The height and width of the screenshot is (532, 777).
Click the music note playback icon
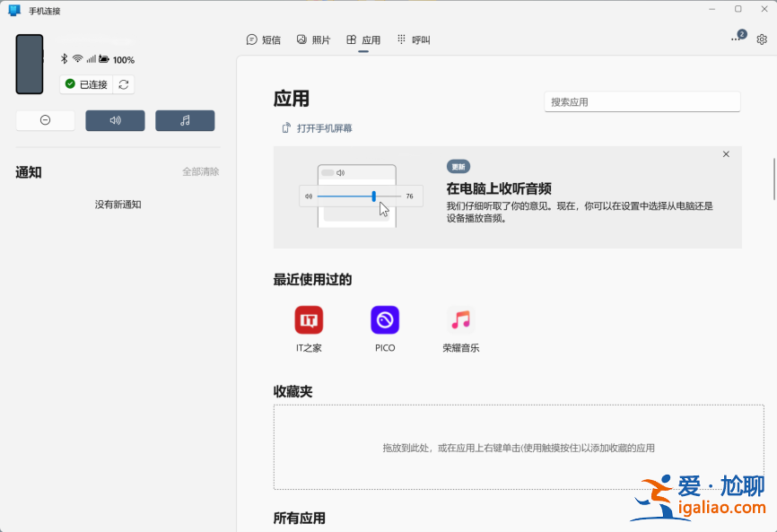click(185, 120)
